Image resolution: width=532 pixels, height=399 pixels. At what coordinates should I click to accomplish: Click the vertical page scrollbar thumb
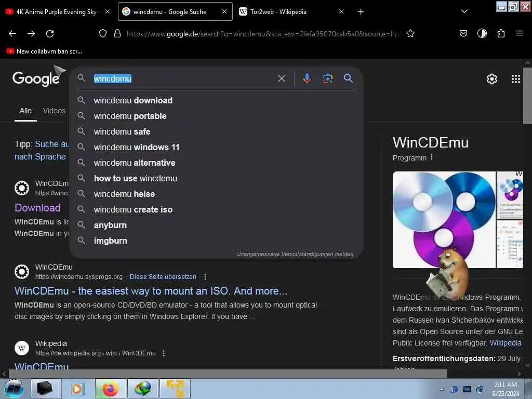click(528, 96)
